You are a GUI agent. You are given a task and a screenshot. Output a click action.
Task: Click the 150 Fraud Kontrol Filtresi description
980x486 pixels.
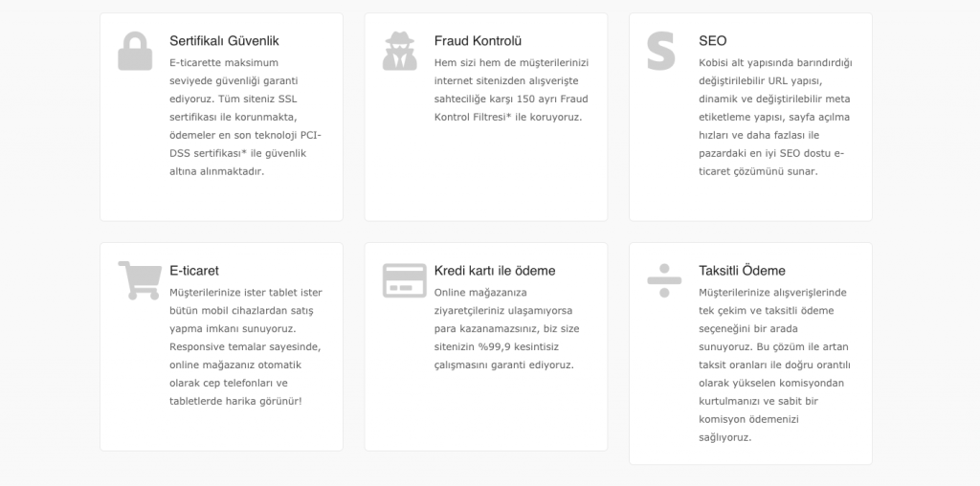click(511, 90)
